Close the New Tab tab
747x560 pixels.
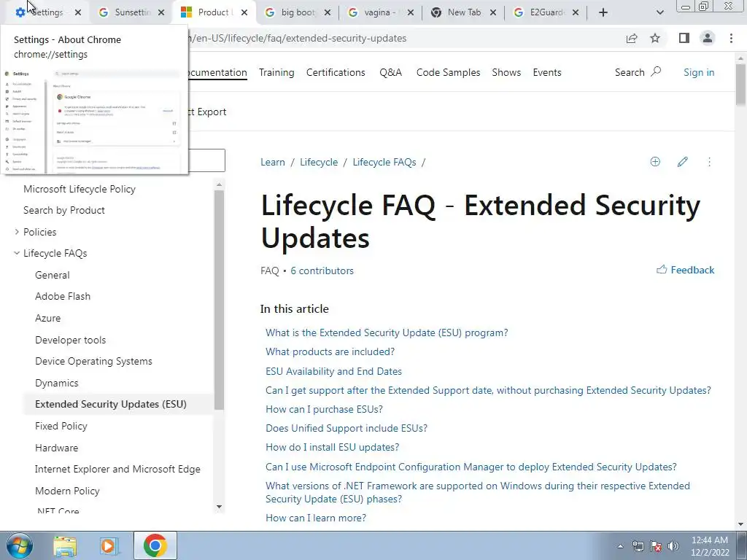click(493, 12)
